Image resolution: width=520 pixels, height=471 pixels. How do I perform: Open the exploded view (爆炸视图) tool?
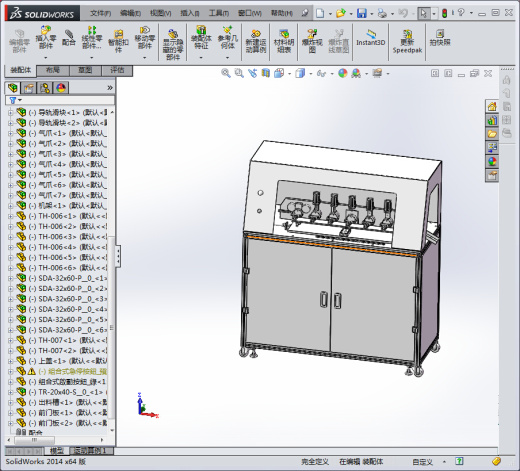point(312,41)
